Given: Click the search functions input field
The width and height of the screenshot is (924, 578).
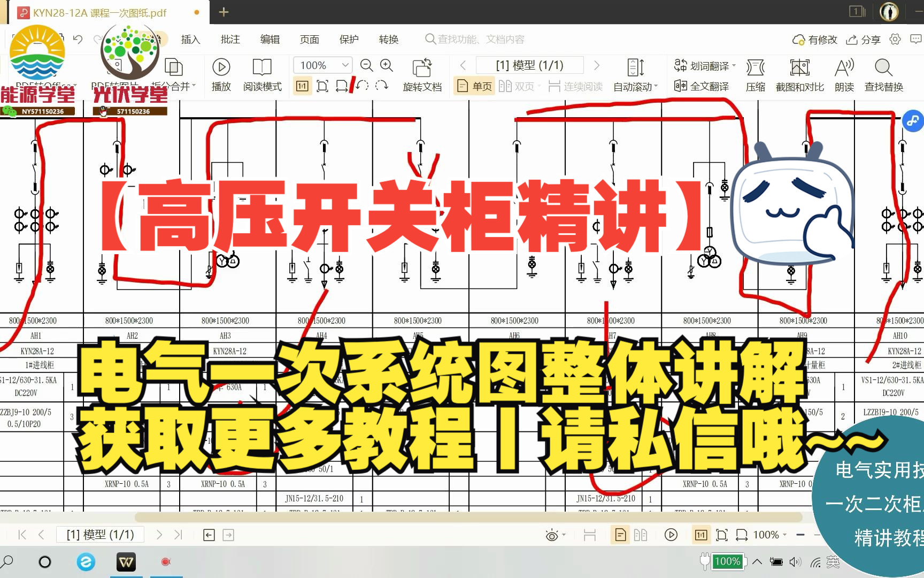Looking at the screenshot, I should click(475, 39).
